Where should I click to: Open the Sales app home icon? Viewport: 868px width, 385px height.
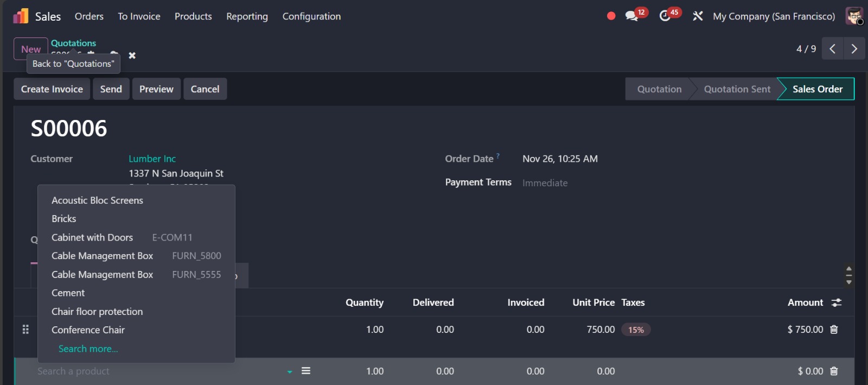(21, 16)
